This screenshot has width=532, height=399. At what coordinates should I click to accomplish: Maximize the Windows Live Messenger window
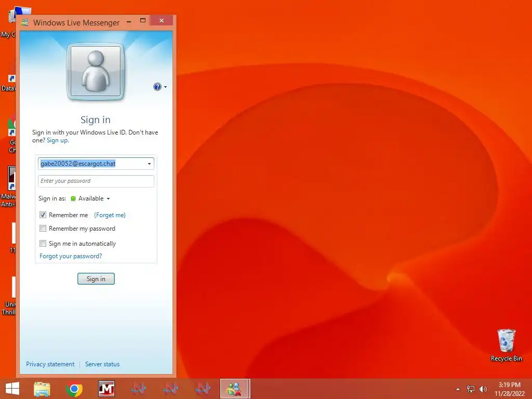143,21
